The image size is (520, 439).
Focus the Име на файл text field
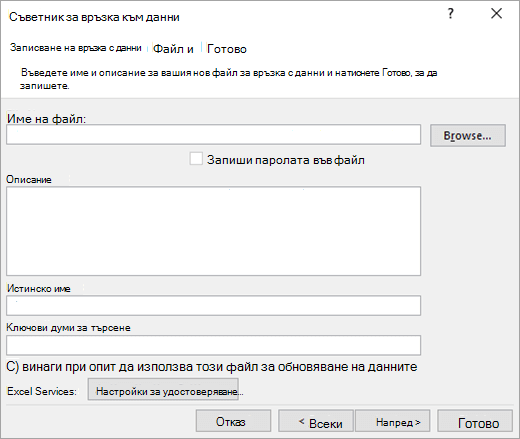pyautogui.click(x=213, y=135)
